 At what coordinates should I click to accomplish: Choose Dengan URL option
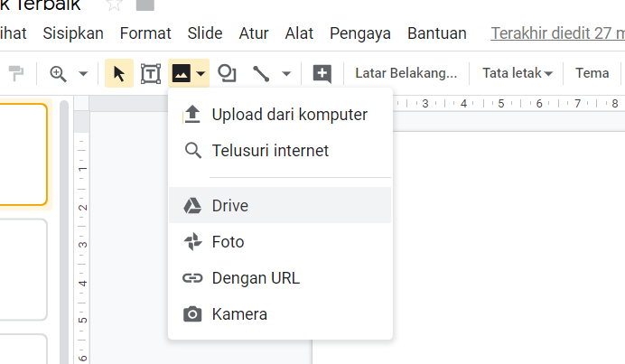pos(280,278)
